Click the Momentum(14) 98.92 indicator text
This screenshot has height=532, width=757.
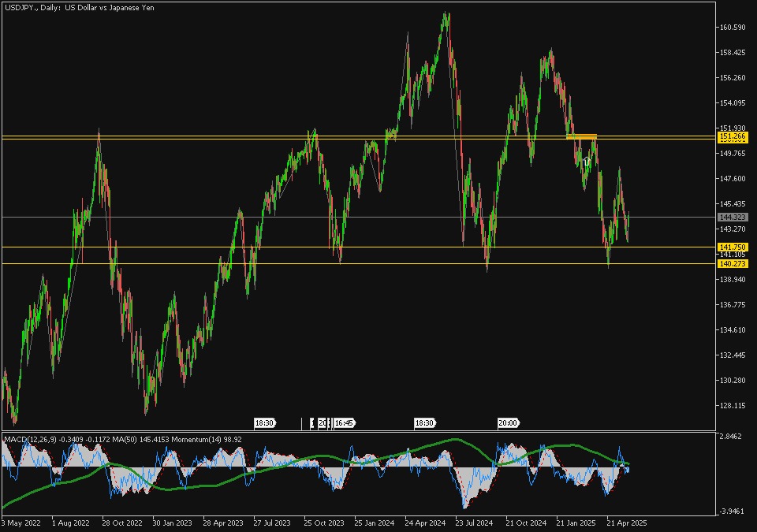point(207,439)
